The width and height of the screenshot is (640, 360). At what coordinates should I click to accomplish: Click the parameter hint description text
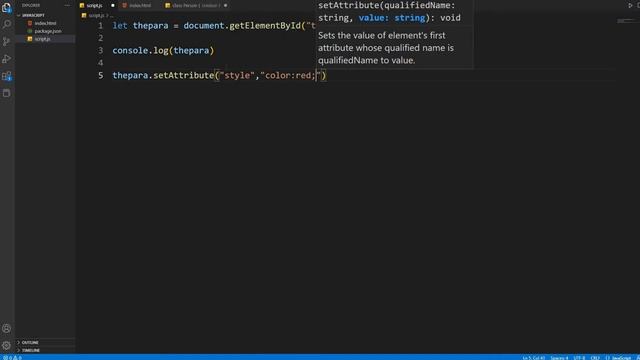coord(386,48)
